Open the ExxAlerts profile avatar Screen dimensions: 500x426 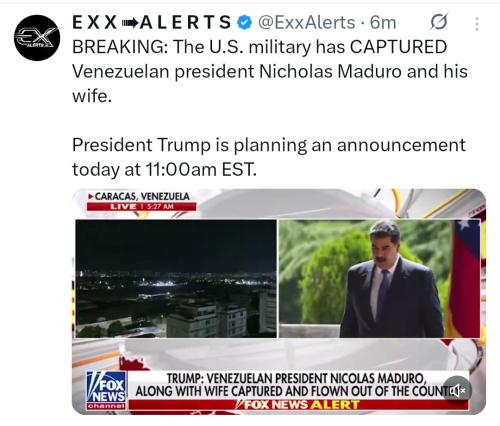[x=37, y=38]
